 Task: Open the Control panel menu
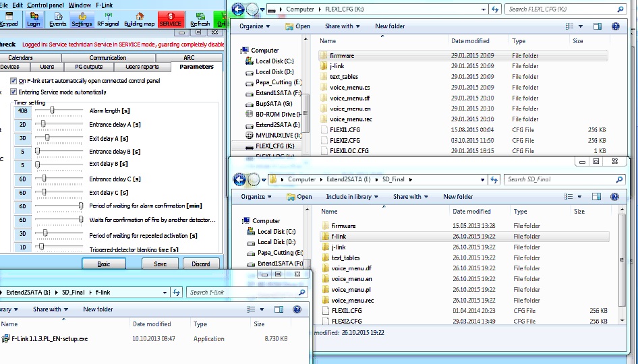pos(46,5)
